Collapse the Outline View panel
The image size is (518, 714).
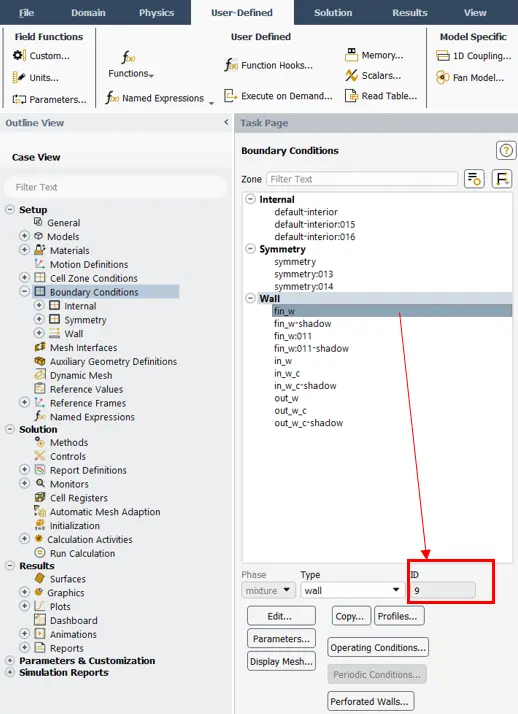(226, 122)
